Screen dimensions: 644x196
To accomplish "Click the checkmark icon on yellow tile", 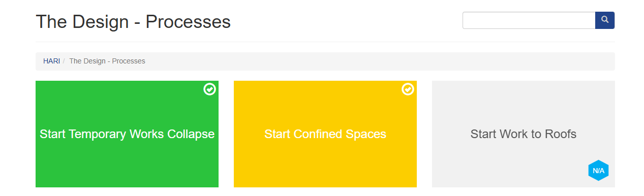I will pyautogui.click(x=408, y=89).
